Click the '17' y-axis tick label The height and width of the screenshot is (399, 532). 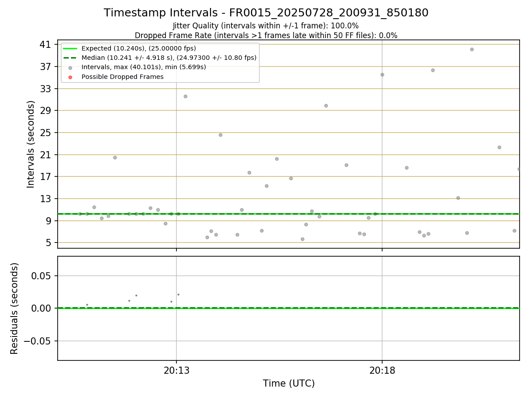pos(46,176)
